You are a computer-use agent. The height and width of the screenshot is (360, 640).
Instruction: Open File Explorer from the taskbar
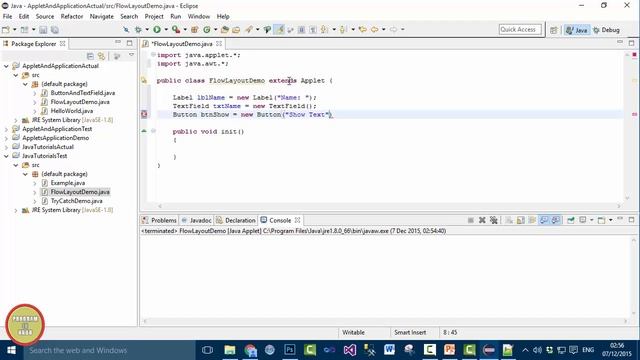click(x=230, y=350)
